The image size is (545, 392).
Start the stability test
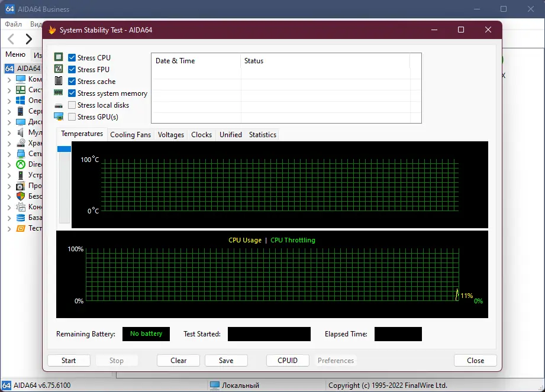[x=69, y=361]
